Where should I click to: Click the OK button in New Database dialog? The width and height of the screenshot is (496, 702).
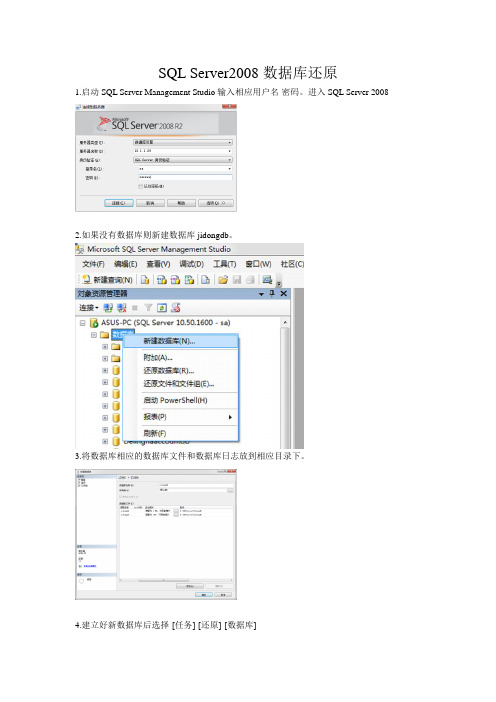click(204, 595)
